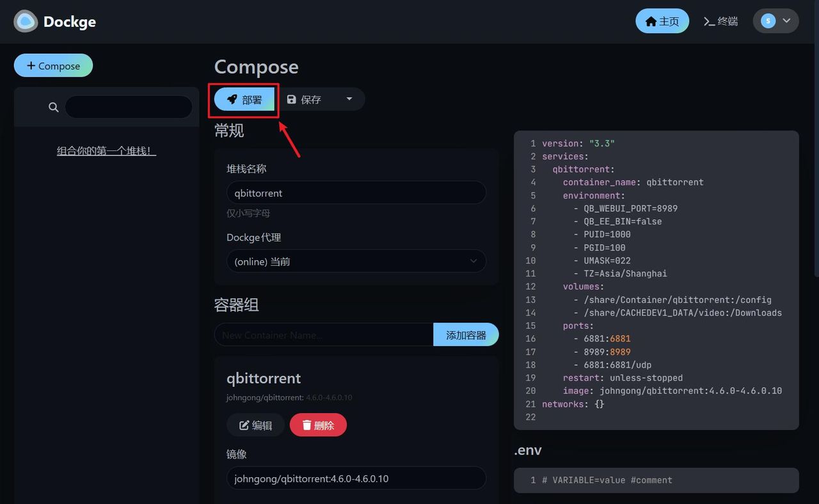819x504 pixels.
Task: Click the search magnifier icon
Action: (x=54, y=107)
